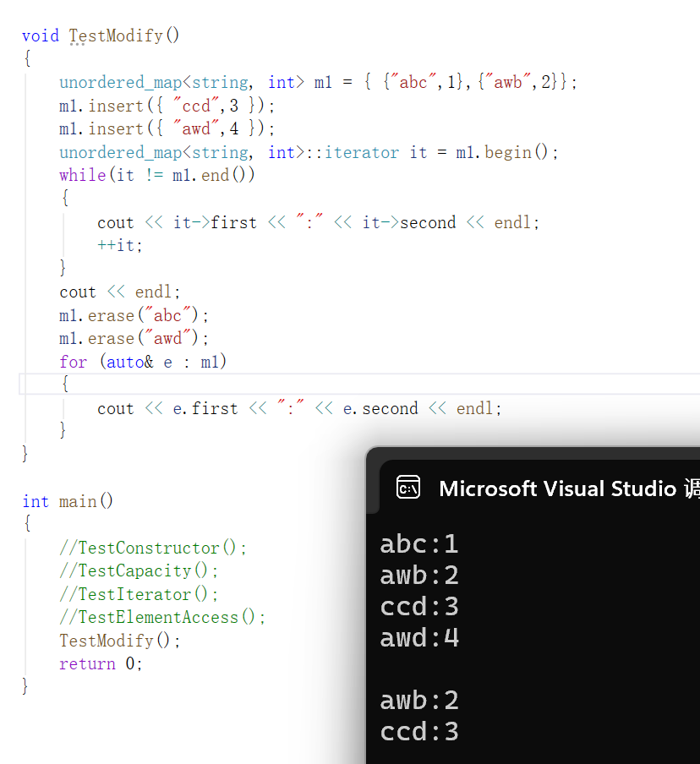Click the last ccd:3 console output line
Image resolution: width=700 pixels, height=764 pixels.
419,731
